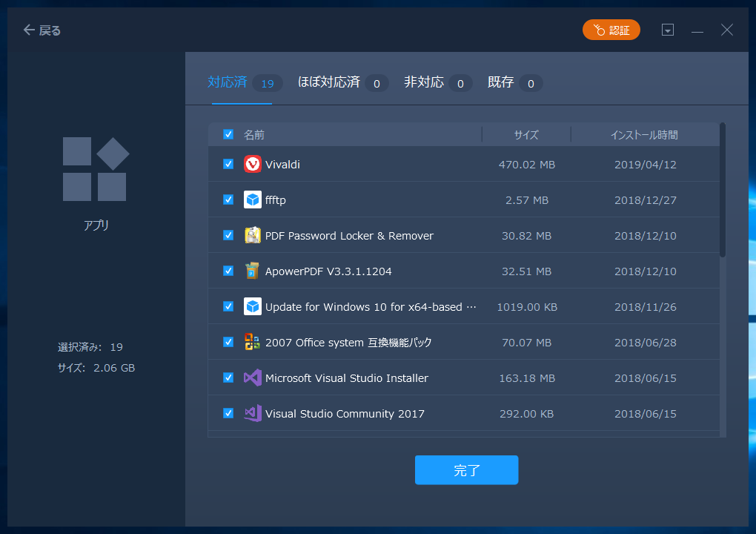Select the Vivaldi row name
Viewport: 756px width, 534px height.
point(282,165)
